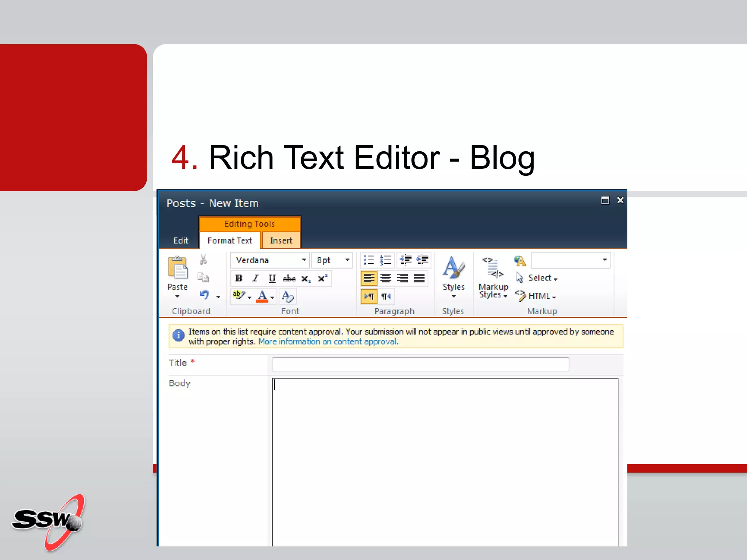The height and width of the screenshot is (560, 747).
Task: Align text left
Action: click(x=369, y=278)
